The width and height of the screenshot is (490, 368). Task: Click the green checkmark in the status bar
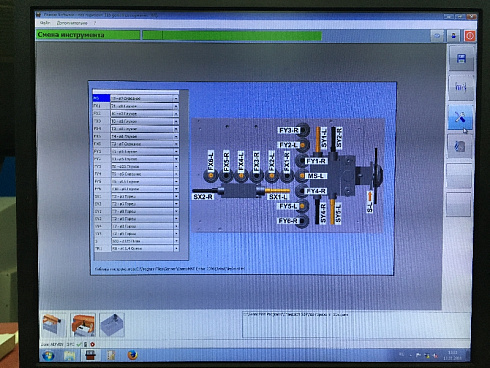pos(79,344)
